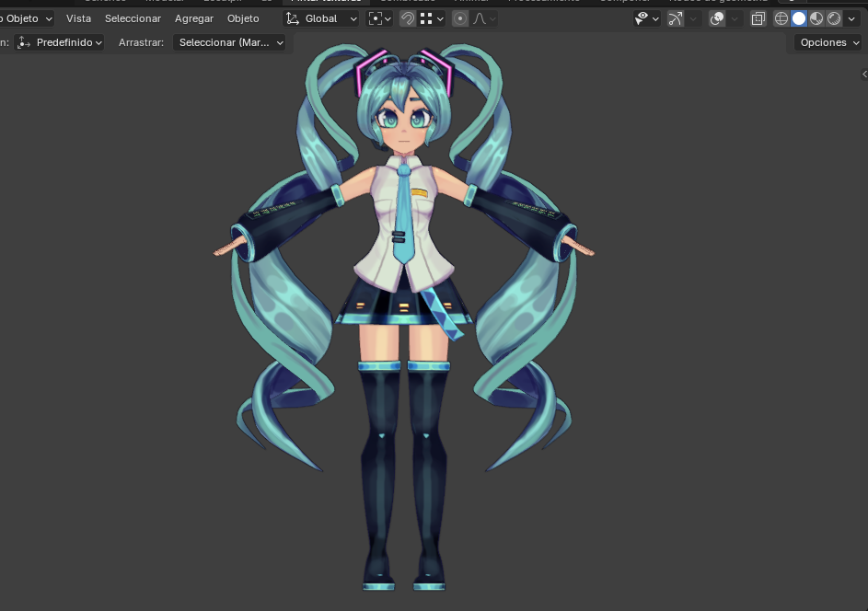Open the Vista menu

[x=78, y=18]
